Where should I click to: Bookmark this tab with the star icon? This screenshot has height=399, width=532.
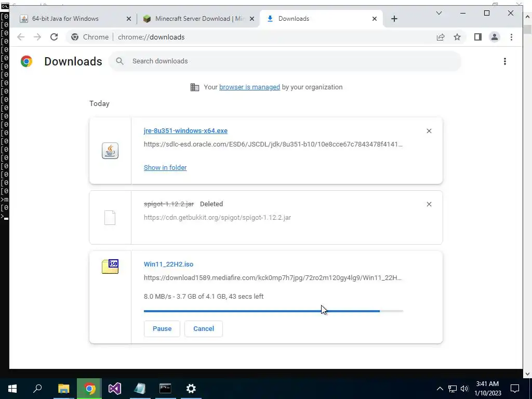457,37
